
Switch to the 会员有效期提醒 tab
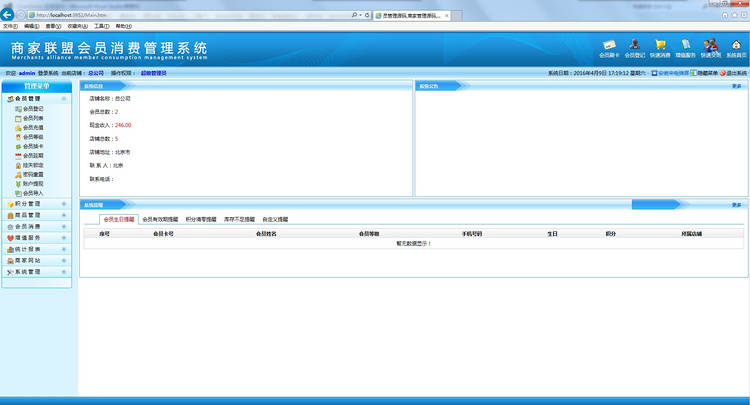(160, 218)
